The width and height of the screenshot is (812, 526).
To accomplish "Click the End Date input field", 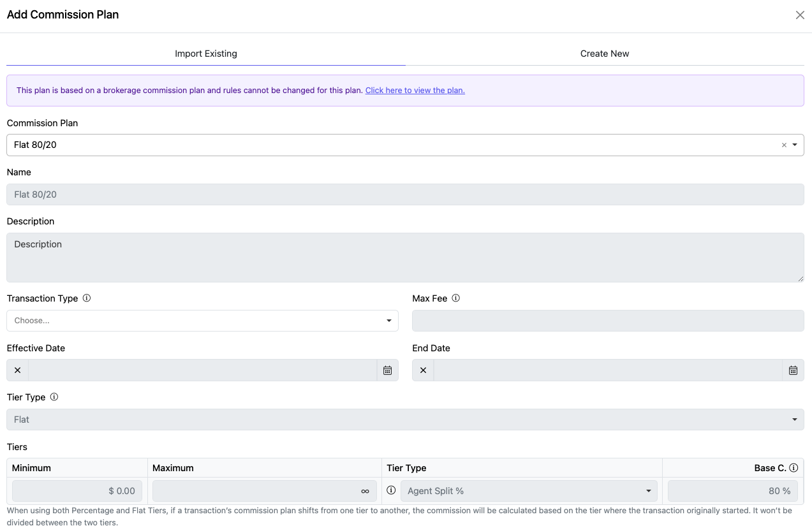I will (x=608, y=370).
